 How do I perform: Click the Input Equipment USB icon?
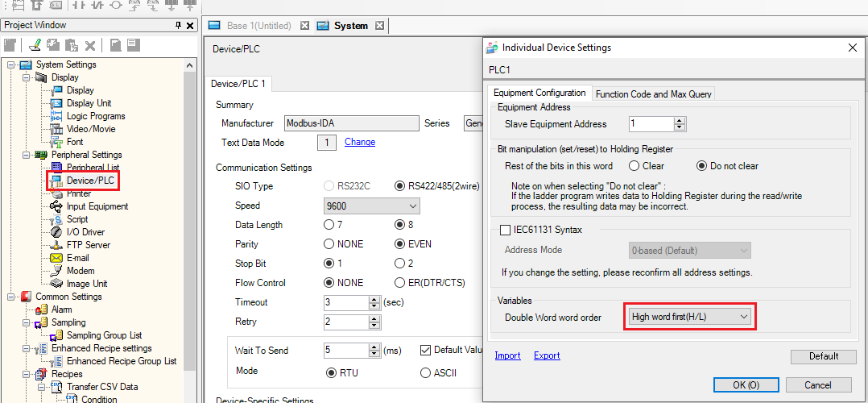tap(56, 206)
